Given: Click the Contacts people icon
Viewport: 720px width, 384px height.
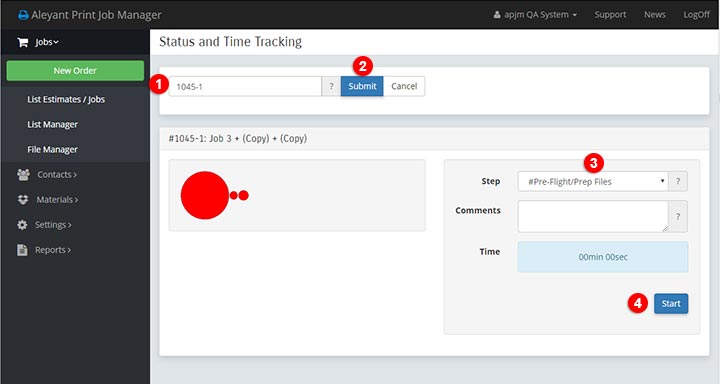Looking at the screenshot, I should click(x=23, y=175).
